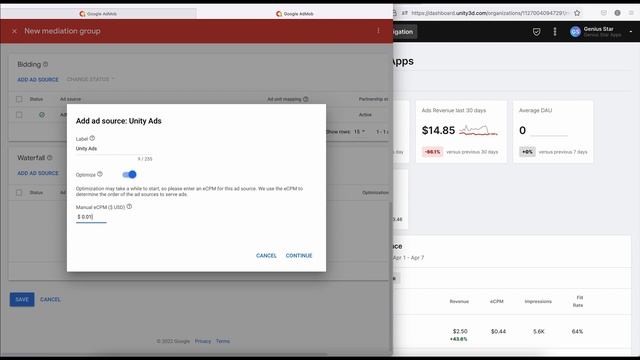Switch to the first Google AdMob tab
Image resolution: width=640 pixels, height=360 pixels.
coord(98,13)
